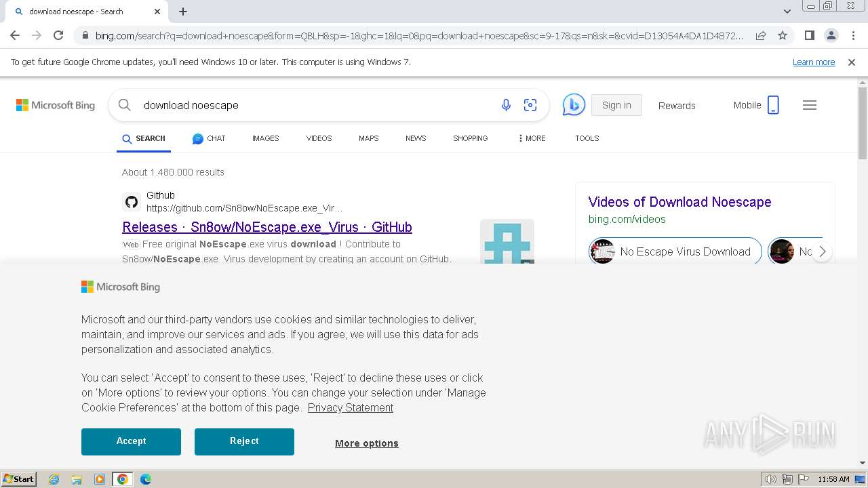Reject cookies
This screenshot has width=868, height=488.
point(244,441)
